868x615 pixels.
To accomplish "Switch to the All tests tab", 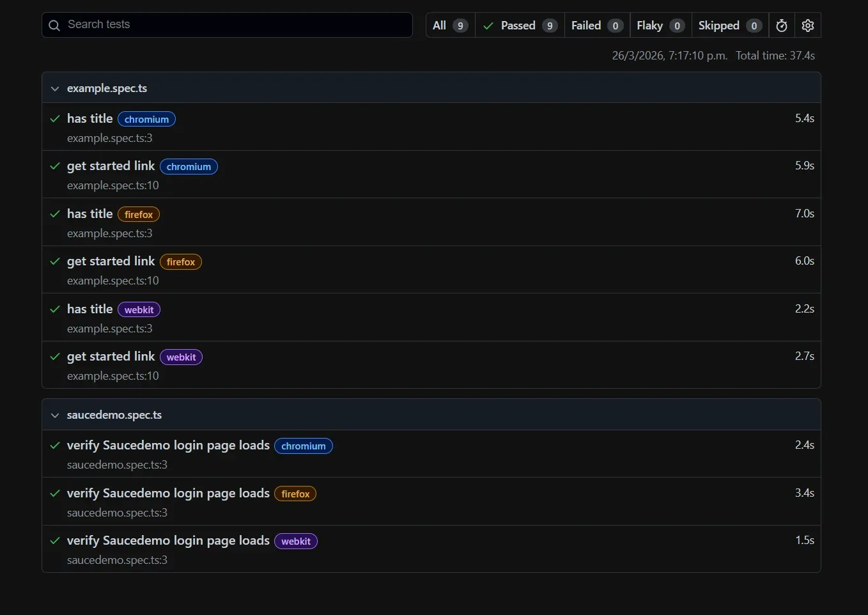I will pyautogui.click(x=449, y=26).
